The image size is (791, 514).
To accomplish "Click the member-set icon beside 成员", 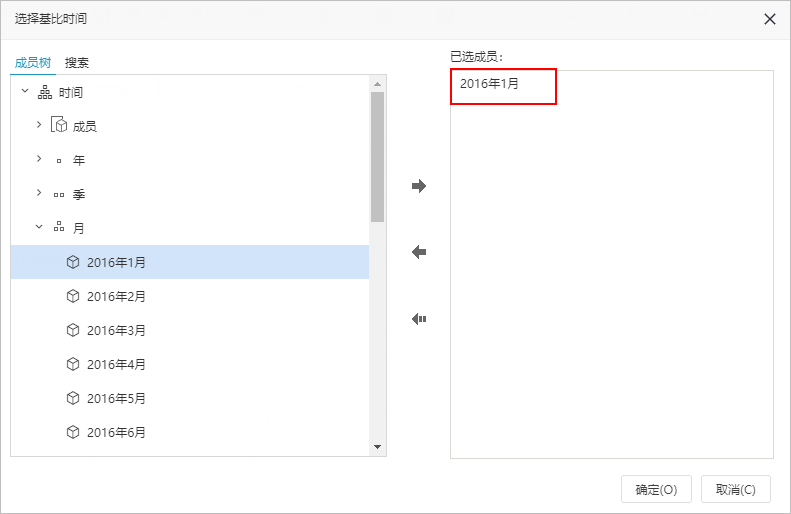I will coord(59,124).
